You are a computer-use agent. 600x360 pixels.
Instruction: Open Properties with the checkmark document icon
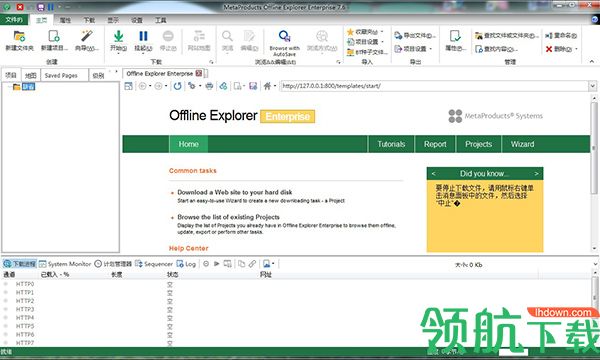455,36
